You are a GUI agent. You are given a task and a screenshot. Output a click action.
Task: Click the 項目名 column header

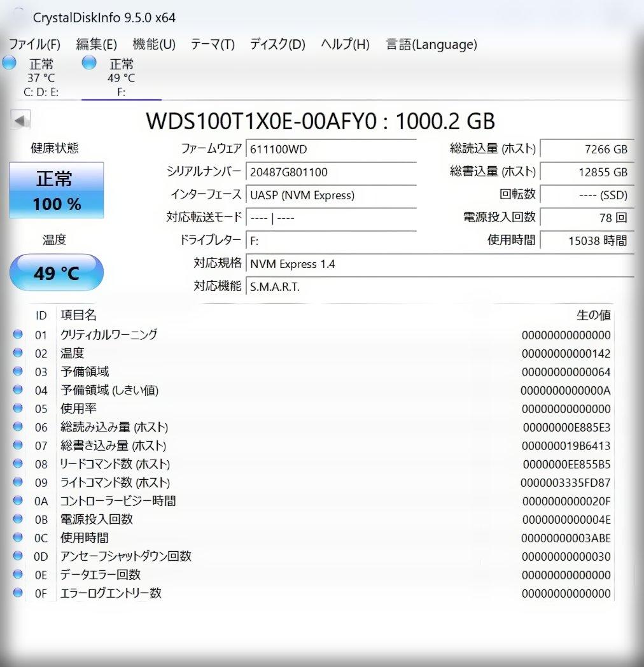(x=78, y=315)
